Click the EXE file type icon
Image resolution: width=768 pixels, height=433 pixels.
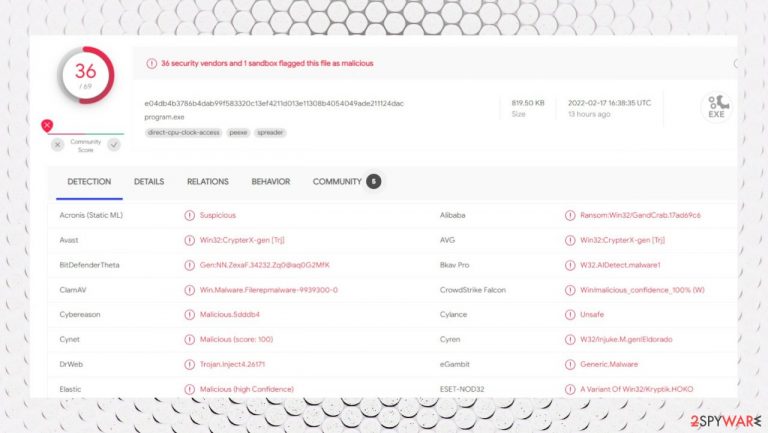tap(717, 107)
